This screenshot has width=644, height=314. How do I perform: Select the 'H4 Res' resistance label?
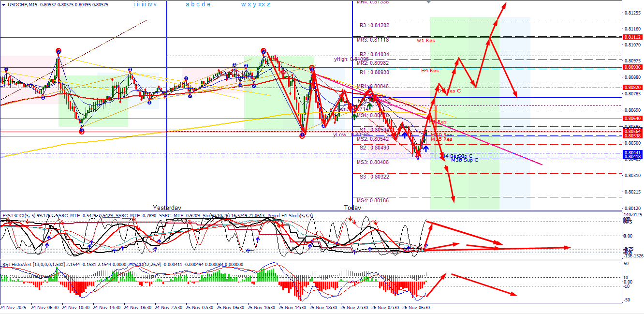[x=430, y=71]
